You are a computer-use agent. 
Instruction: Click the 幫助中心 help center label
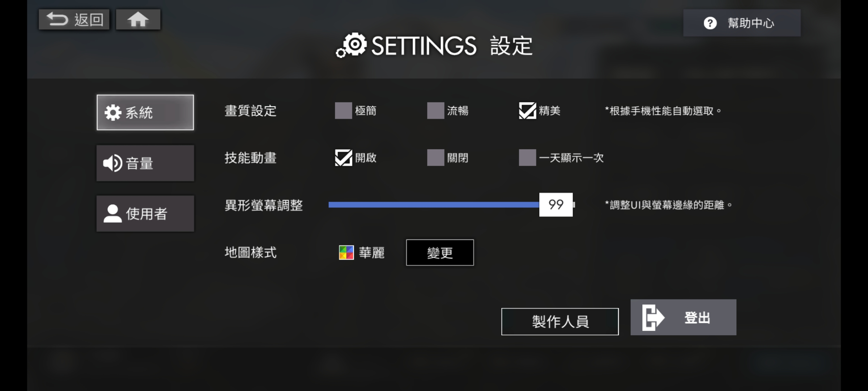click(751, 23)
